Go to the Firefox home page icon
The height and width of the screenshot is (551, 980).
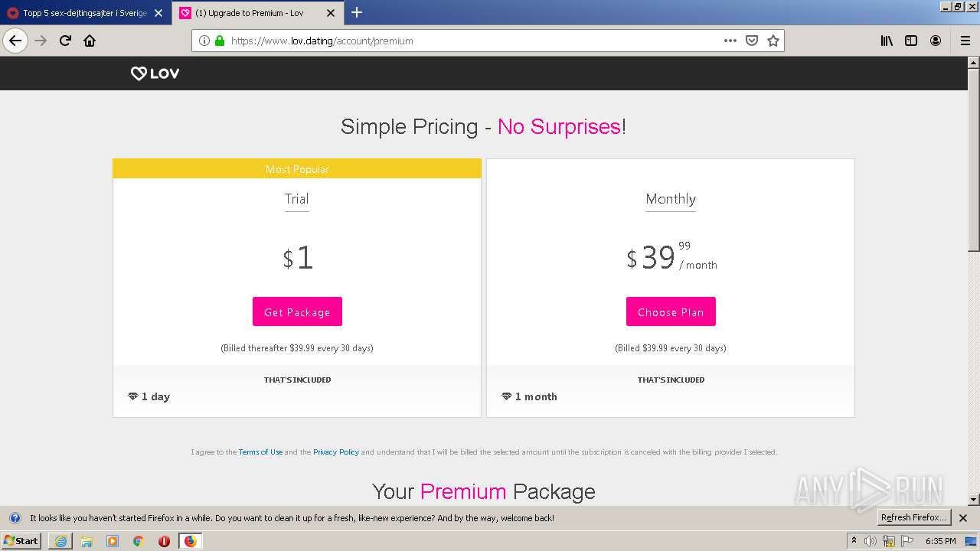pos(90,41)
